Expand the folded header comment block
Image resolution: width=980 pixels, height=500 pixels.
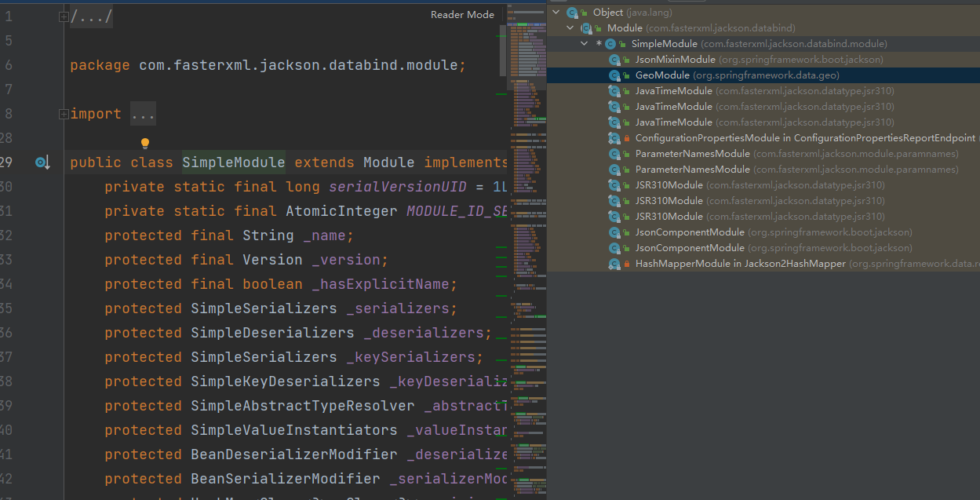64,16
